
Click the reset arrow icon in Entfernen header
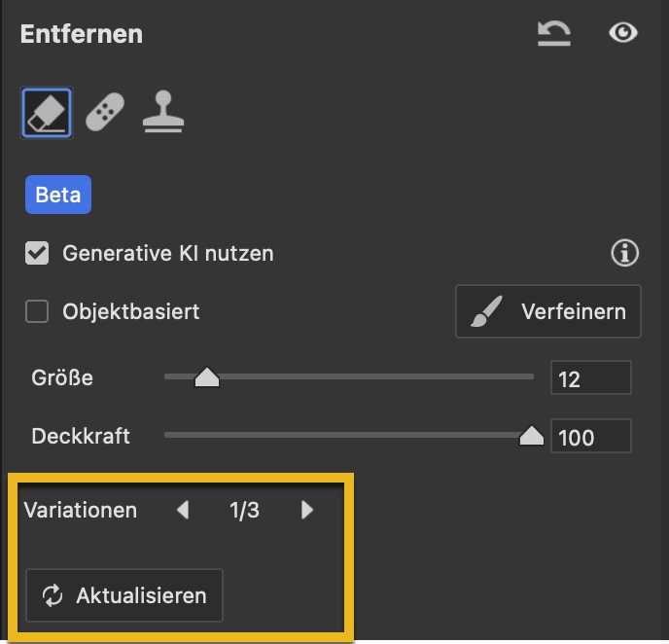coord(554,34)
